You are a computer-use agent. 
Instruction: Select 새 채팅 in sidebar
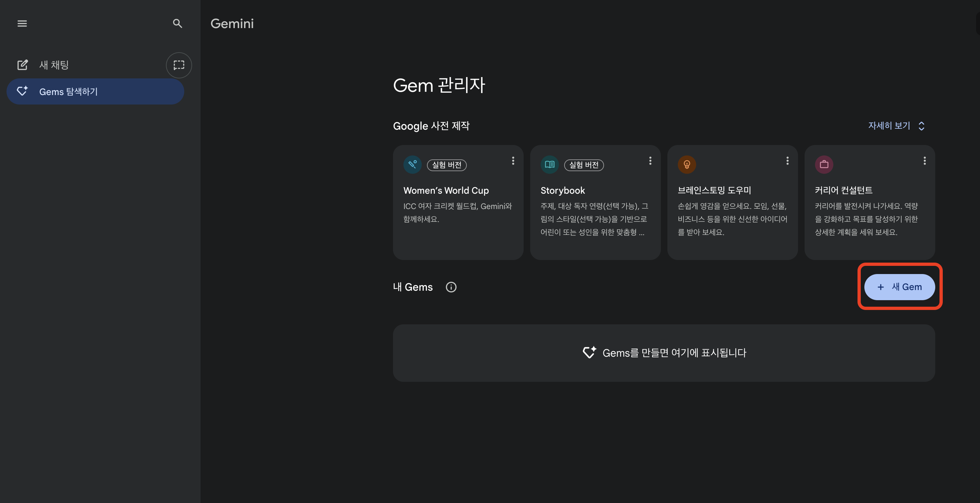[54, 65]
